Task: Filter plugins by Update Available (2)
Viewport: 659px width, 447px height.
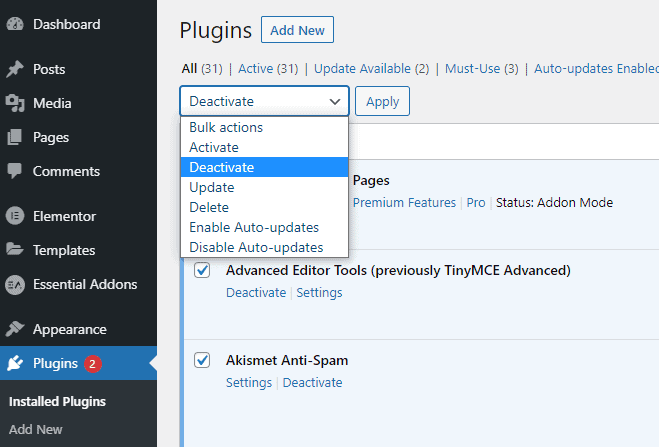Action: pos(372,68)
